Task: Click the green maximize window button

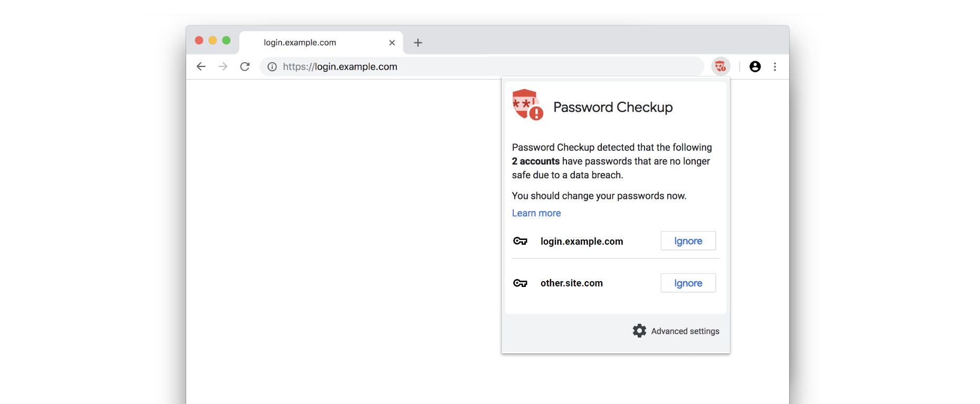Action: click(226, 41)
